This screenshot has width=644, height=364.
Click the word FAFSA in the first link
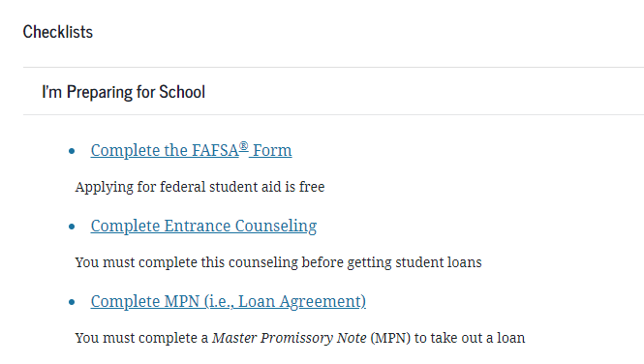click(x=215, y=151)
